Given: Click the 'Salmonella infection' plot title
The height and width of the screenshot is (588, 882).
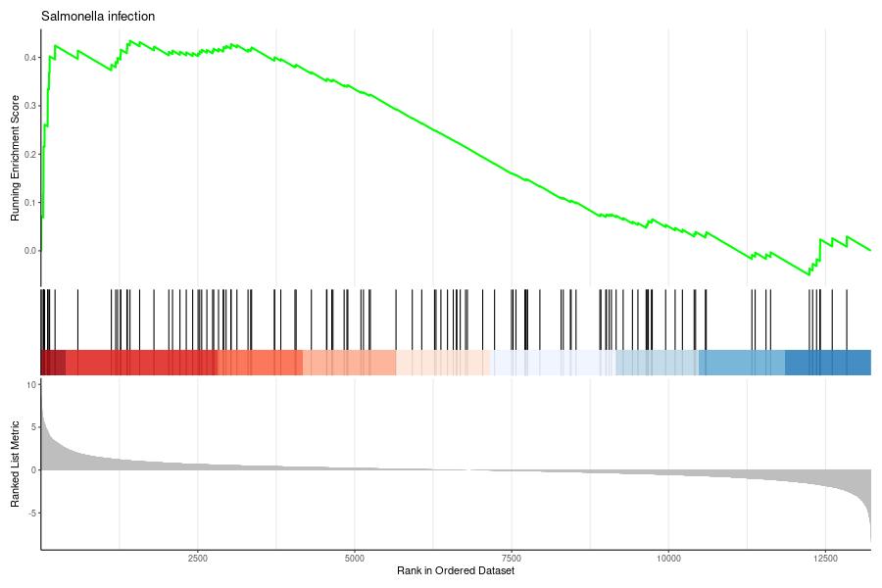Looking at the screenshot, I should coord(98,17).
